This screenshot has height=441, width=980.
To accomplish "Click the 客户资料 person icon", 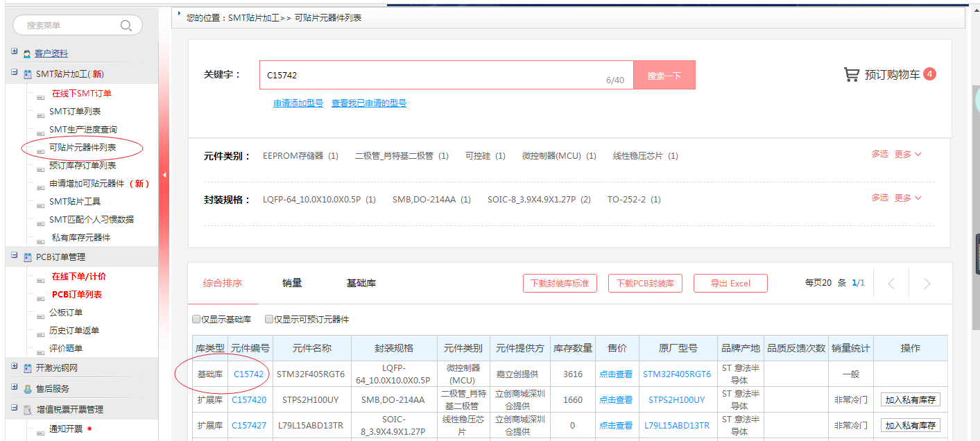I will click(27, 53).
